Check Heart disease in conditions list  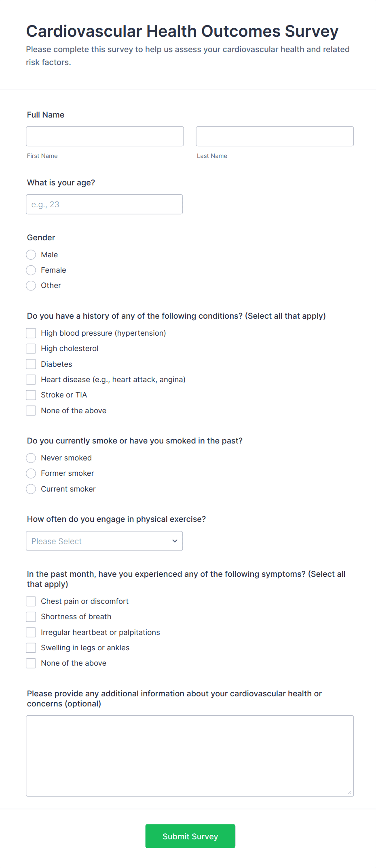pos(31,379)
